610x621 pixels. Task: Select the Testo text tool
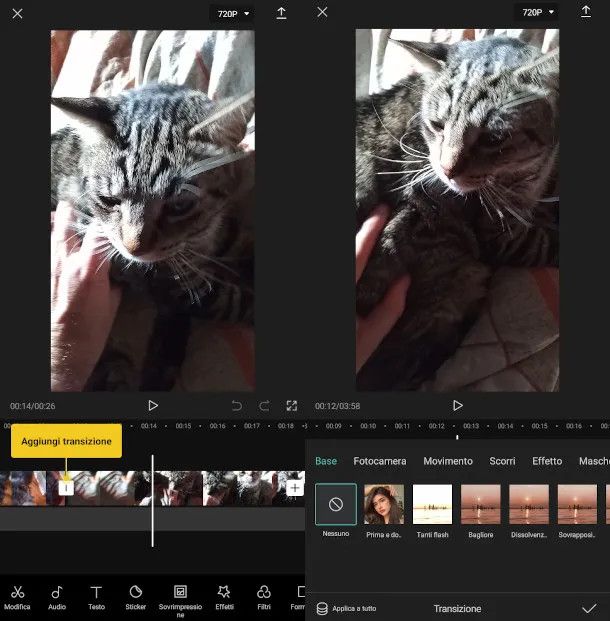point(96,597)
